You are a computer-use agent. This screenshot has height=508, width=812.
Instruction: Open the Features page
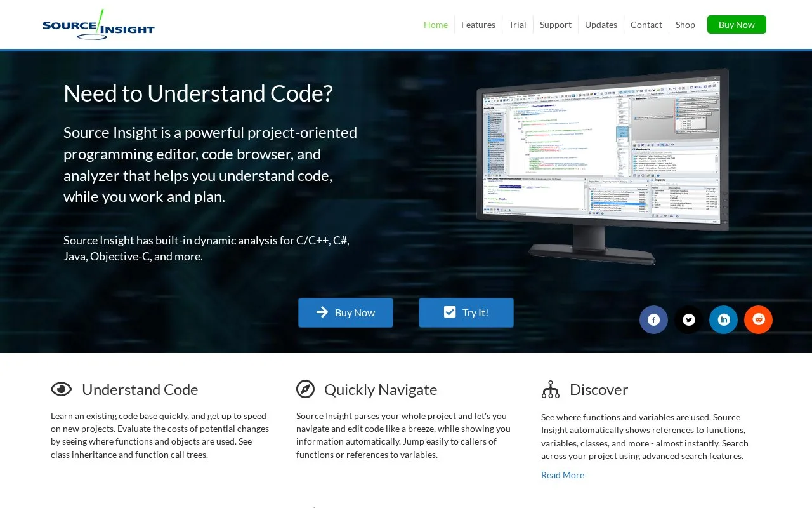tap(478, 25)
